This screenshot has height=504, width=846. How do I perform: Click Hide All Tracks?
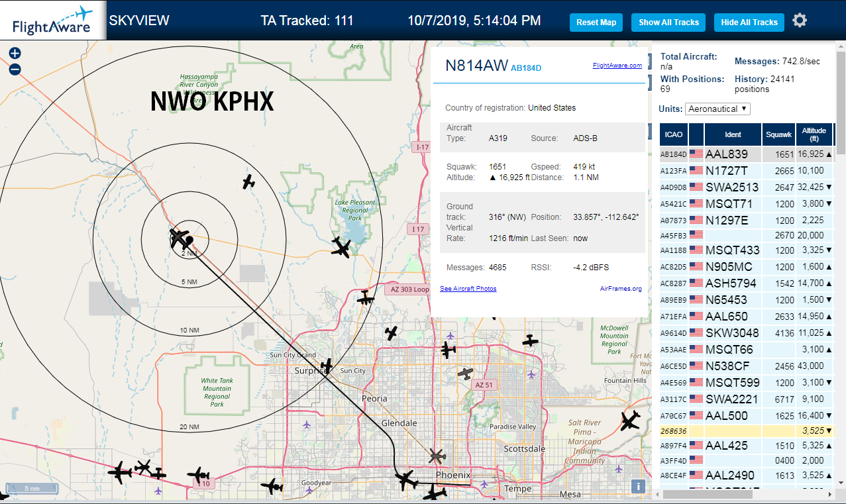(749, 22)
